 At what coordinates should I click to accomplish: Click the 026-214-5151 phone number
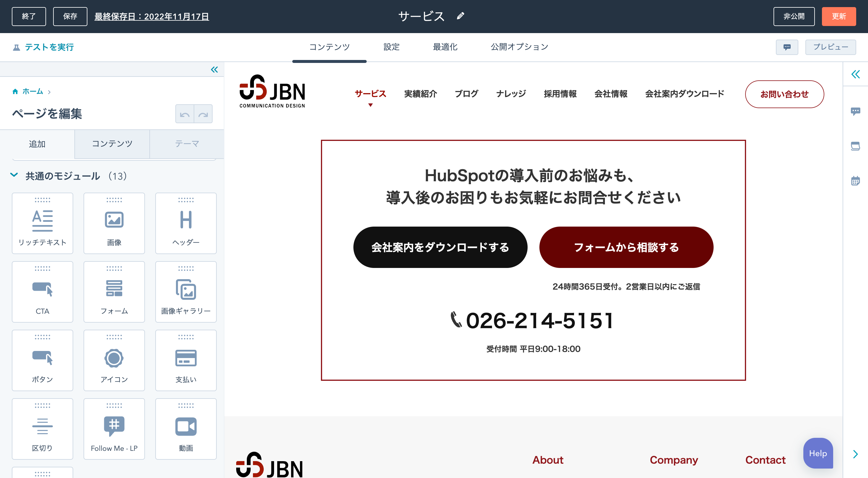(539, 320)
